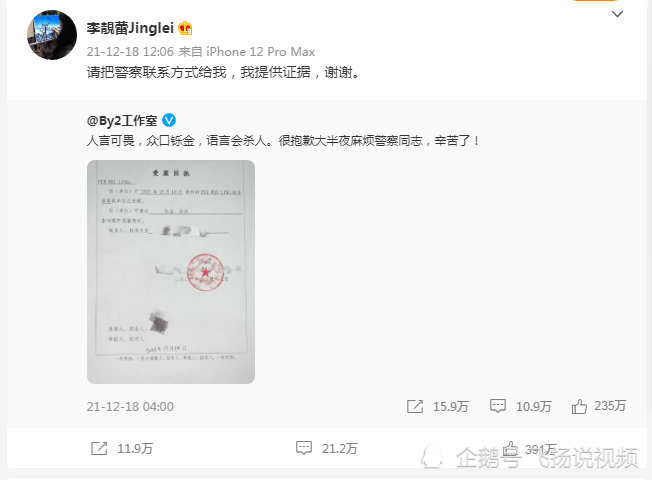Open the @By2工作室 account link
652x480 pixels.
click(122, 121)
